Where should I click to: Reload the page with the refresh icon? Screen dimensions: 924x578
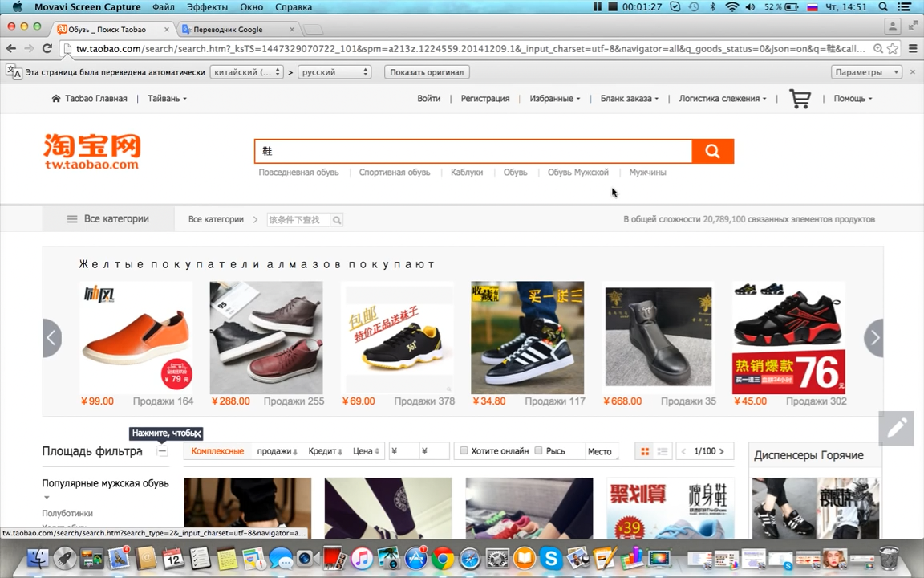47,48
